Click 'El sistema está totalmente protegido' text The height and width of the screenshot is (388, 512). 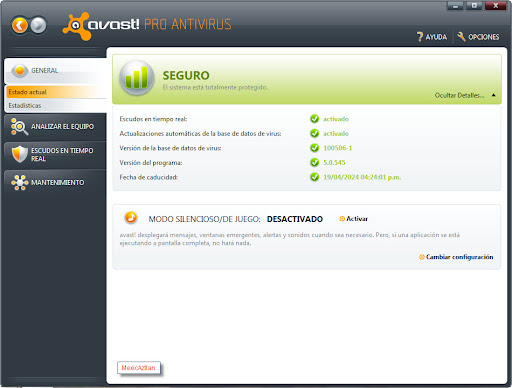pyautogui.click(x=215, y=87)
